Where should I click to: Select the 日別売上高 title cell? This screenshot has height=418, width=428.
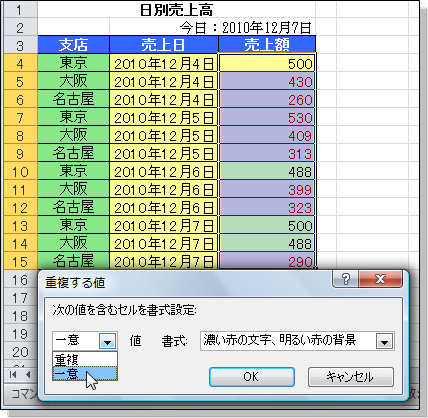coord(177,10)
